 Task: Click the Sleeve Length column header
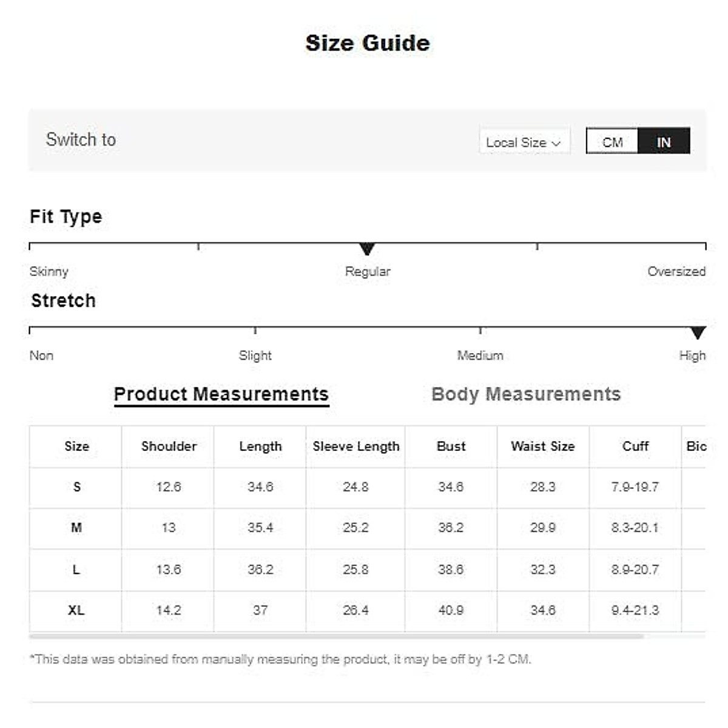coord(356,447)
